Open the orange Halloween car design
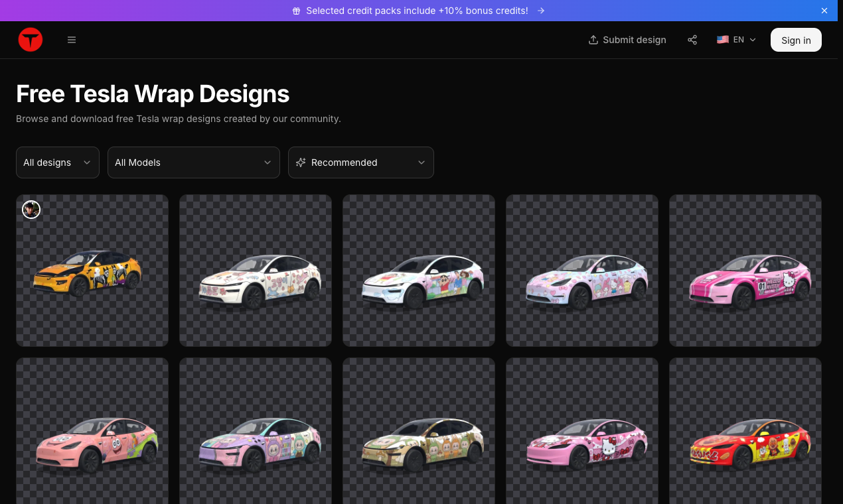The width and height of the screenshot is (843, 504). point(92,271)
